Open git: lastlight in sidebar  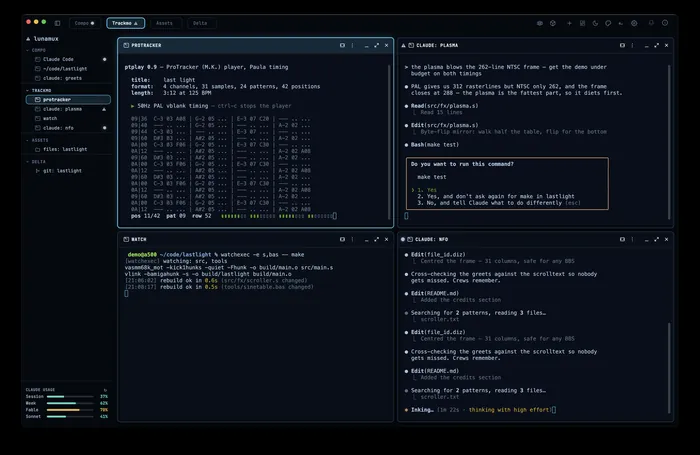(68, 171)
